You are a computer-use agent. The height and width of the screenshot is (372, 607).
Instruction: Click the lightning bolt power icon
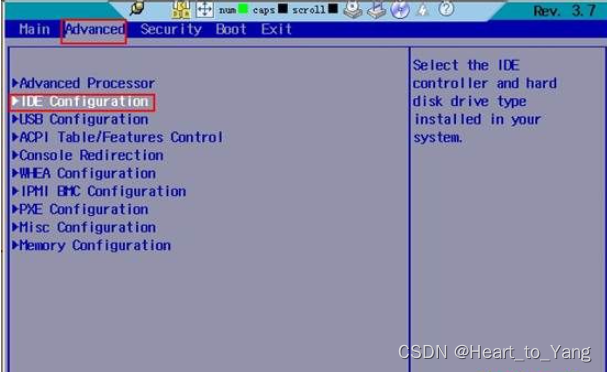pos(423,9)
